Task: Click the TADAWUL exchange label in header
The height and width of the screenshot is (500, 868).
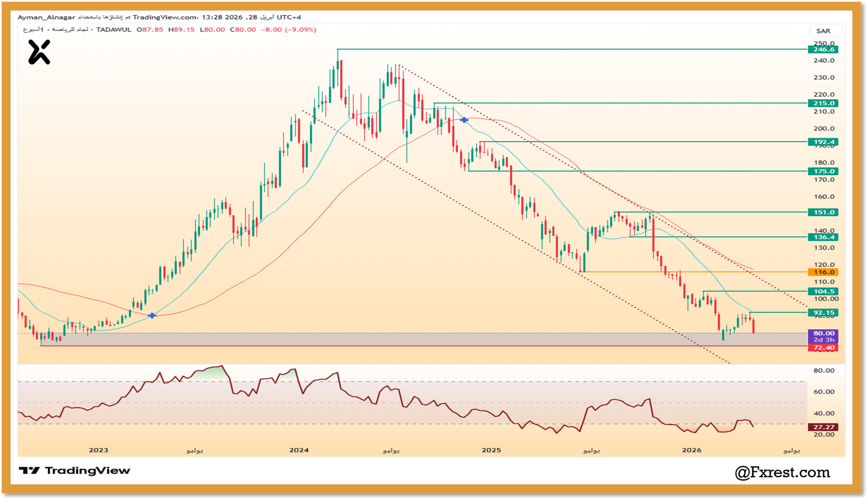Action: (114, 30)
